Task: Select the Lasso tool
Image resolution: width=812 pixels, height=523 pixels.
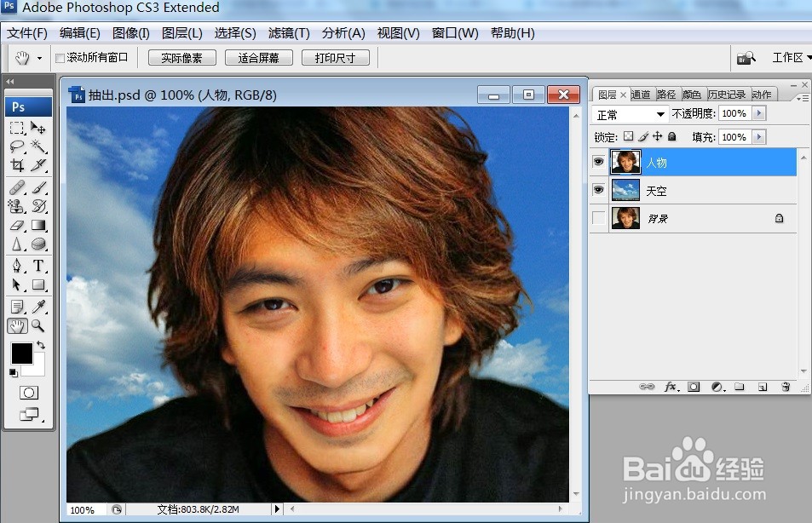Action: [17, 147]
